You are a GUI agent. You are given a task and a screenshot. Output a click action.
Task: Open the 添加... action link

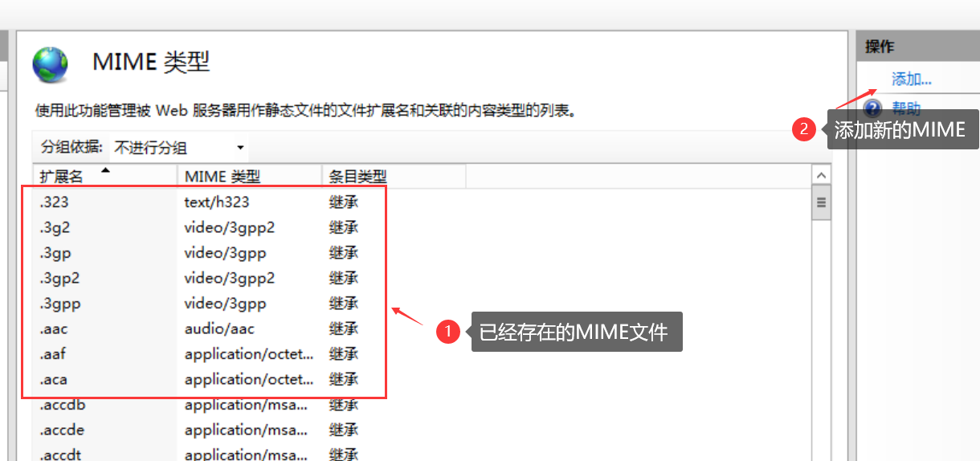pyautogui.click(x=911, y=79)
